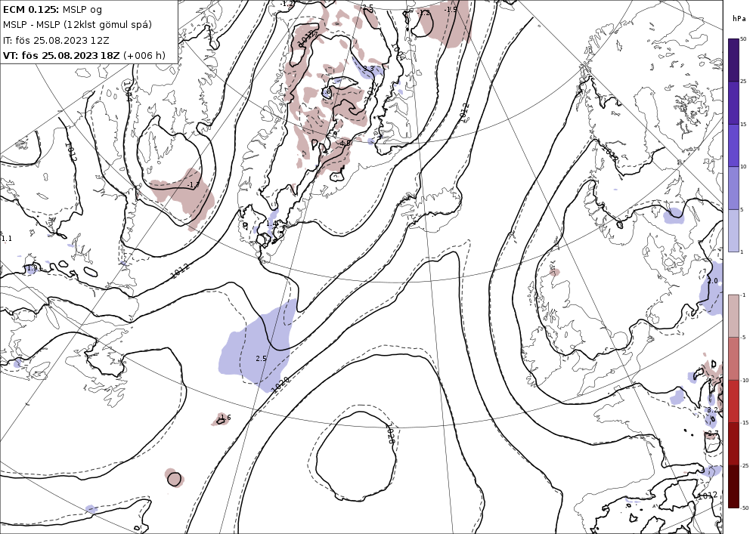Click the maroon -25 to -50 hPa legend swatch

pos(733,486)
